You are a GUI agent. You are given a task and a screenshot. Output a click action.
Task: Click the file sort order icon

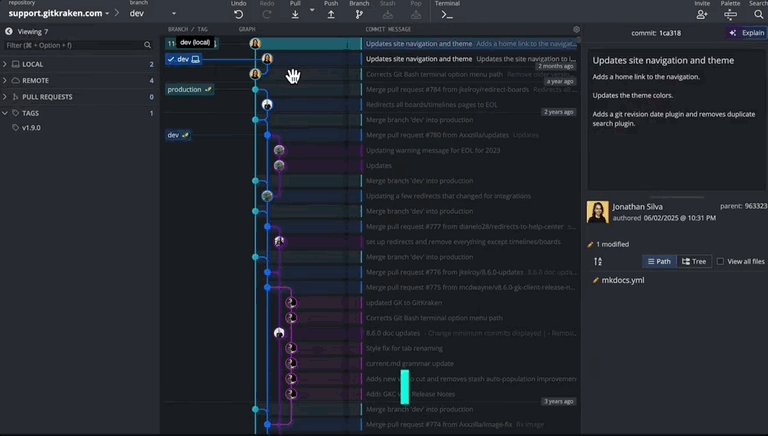598,261
